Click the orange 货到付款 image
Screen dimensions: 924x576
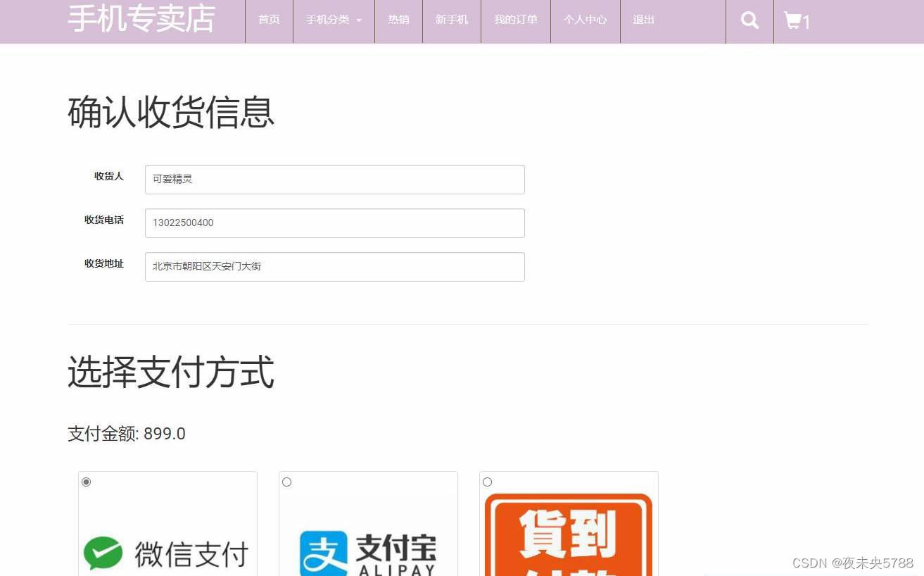(x=569, y=534)
